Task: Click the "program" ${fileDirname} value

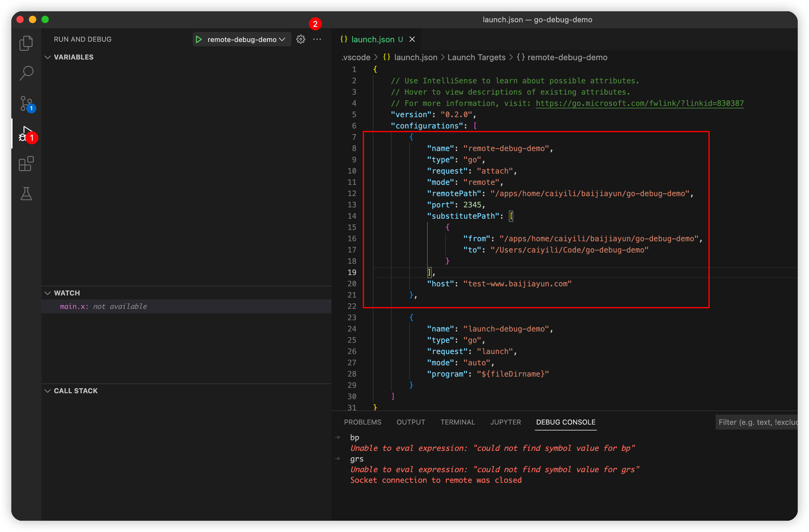Action: (513, 374)
